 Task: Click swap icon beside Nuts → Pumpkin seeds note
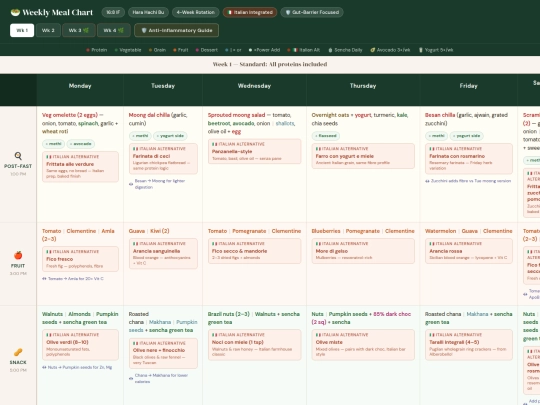tap(44, 367)
